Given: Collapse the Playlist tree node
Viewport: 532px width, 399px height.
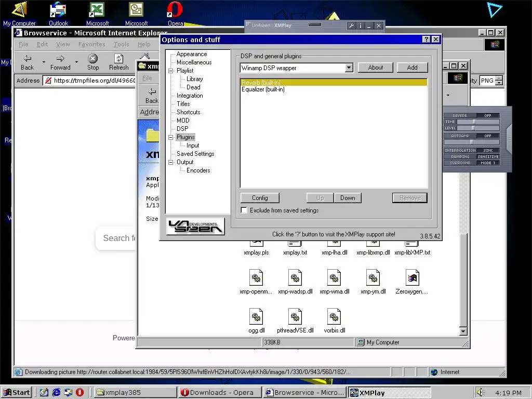Looking at the screenshot, I should (x=170, y=71).
